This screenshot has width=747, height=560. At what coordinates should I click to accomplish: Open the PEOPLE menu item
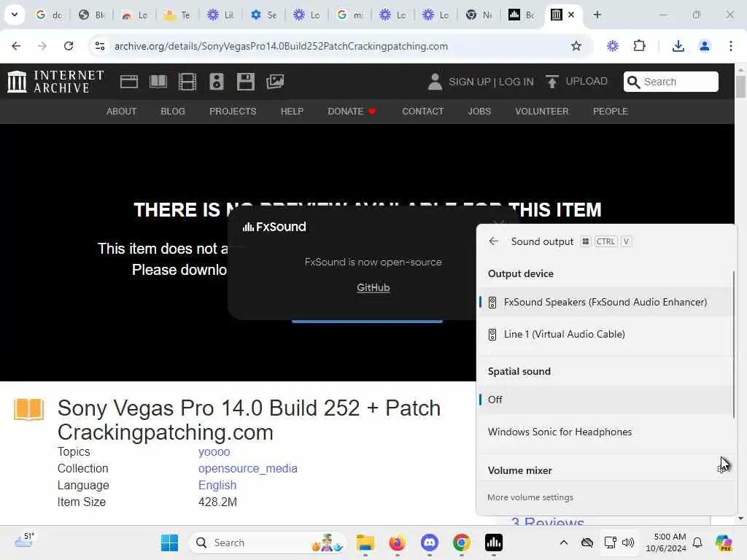[x=610, y=112]
